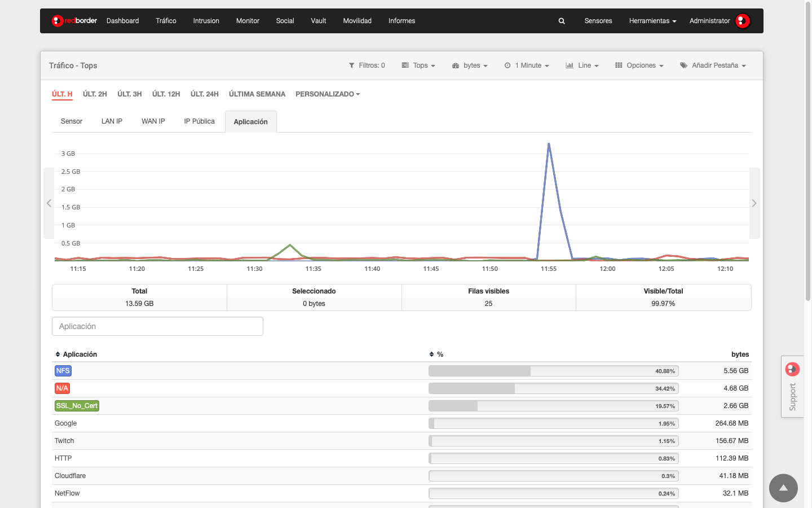Viewport: 812px width, 508px height.
Task: Select the Twitch application row
Action: point(401,441)
